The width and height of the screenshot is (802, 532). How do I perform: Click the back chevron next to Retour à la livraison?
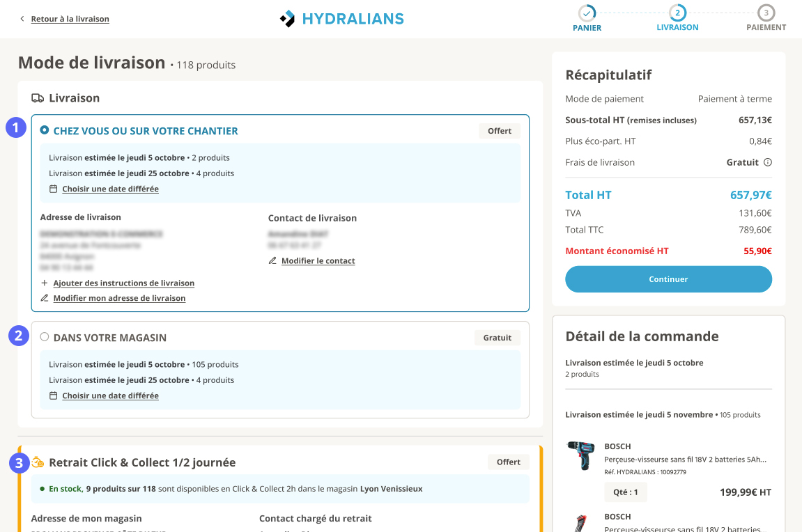pos(22,19)
